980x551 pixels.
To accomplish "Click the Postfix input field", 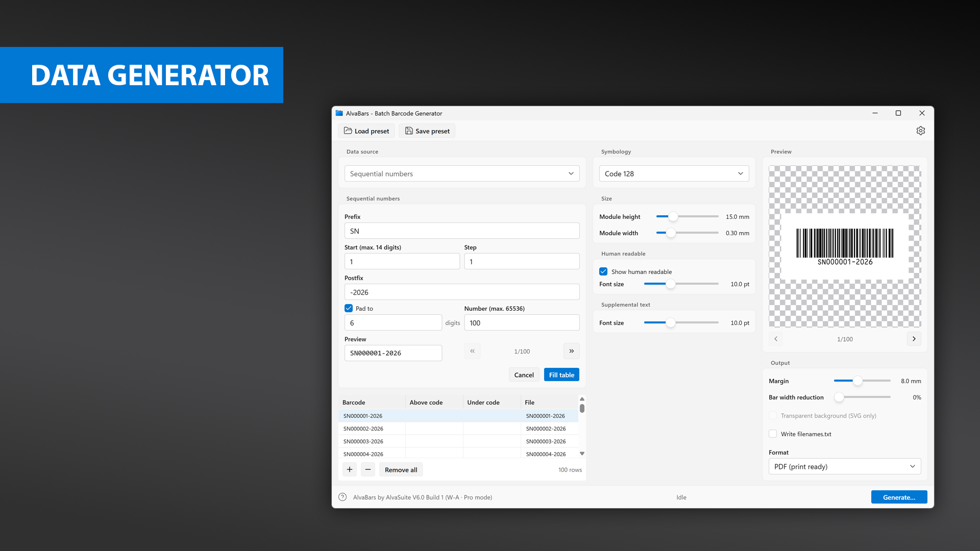I will [462, 292].
